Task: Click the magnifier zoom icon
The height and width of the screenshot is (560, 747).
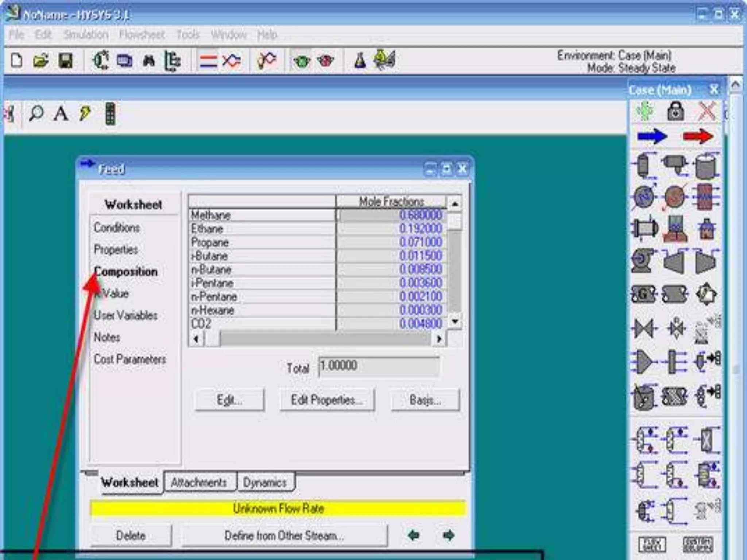Action: [x=36, y=114]
